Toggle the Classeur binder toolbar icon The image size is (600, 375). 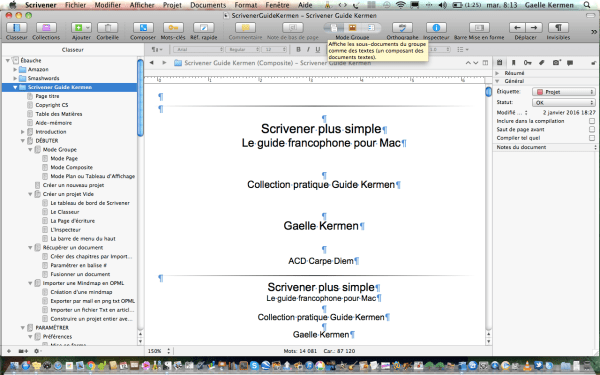(16, 28)
